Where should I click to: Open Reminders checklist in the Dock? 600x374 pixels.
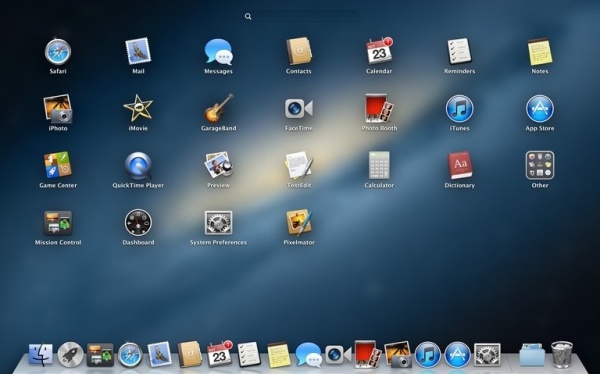(x=249, y=354)
